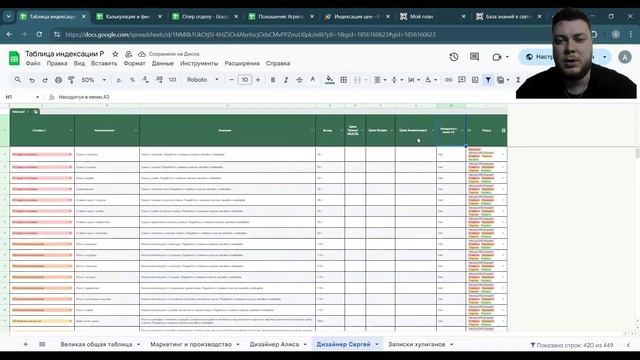
Task: Click the Показано строк 420 из 449 indicator
Action: 571,345
